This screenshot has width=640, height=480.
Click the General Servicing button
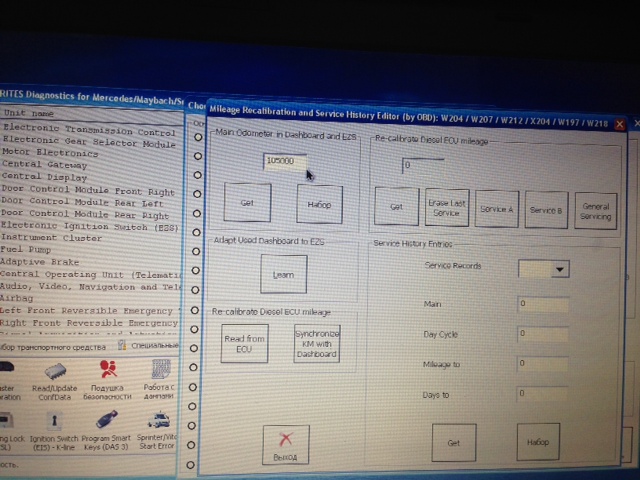click(x=596, y=211)
